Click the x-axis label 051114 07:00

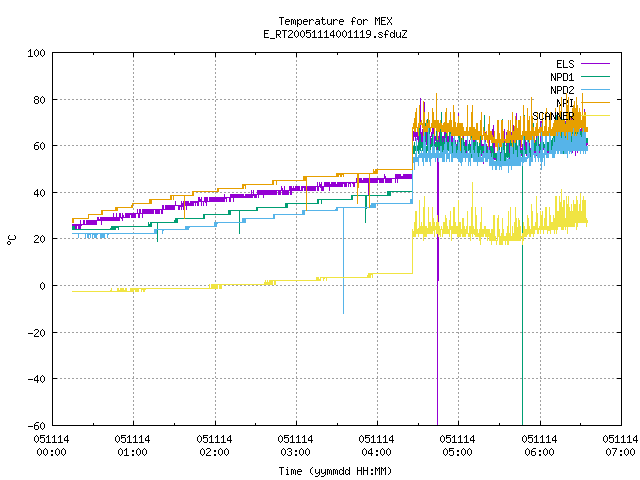pyautogui.click(x=620, y=446)
